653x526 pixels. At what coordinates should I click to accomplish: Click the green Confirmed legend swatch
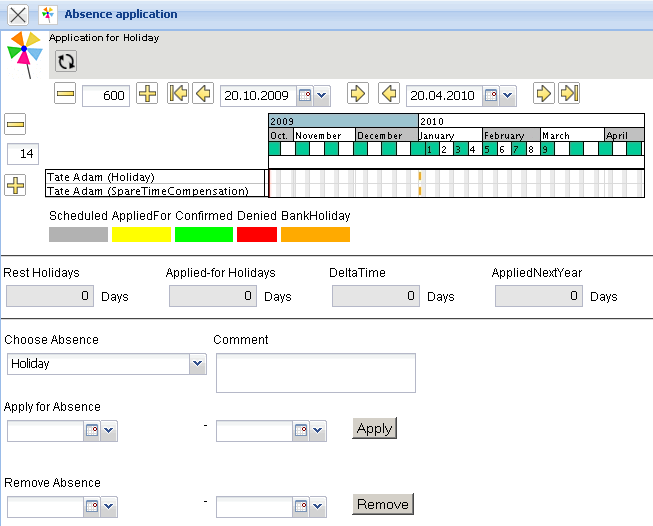tap(203, 235)
